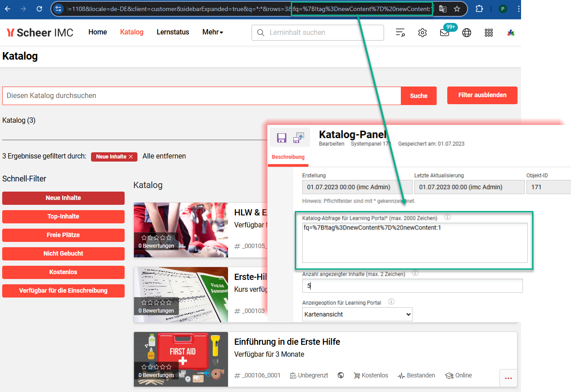The width and height of the screenshot is (571, 392).
Task: Click the save and close icon
Action: (299, 138)
